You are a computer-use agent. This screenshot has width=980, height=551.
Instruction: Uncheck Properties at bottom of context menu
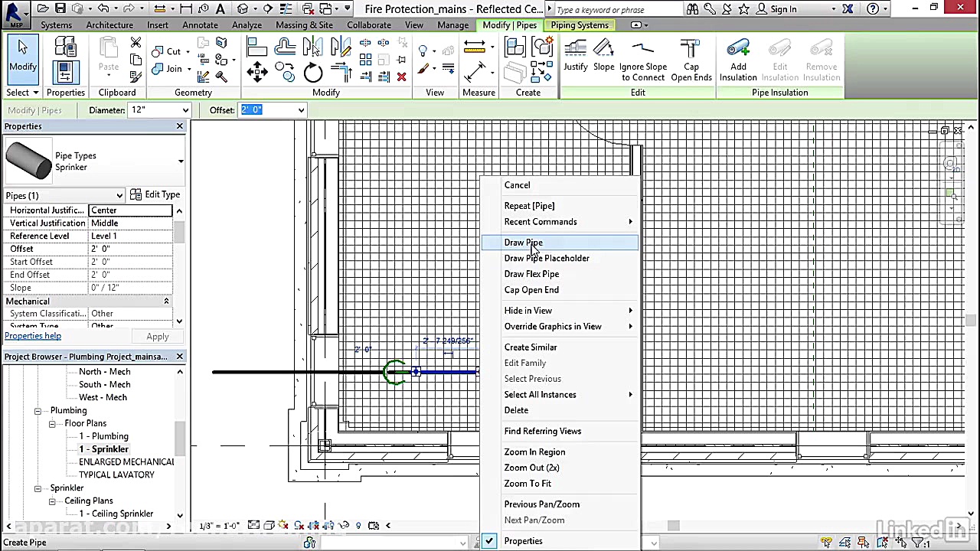[523, 540]
